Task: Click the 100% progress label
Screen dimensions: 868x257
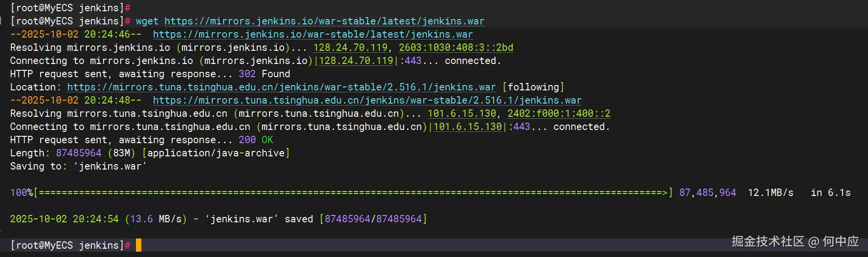Action: tap(22, 193)
